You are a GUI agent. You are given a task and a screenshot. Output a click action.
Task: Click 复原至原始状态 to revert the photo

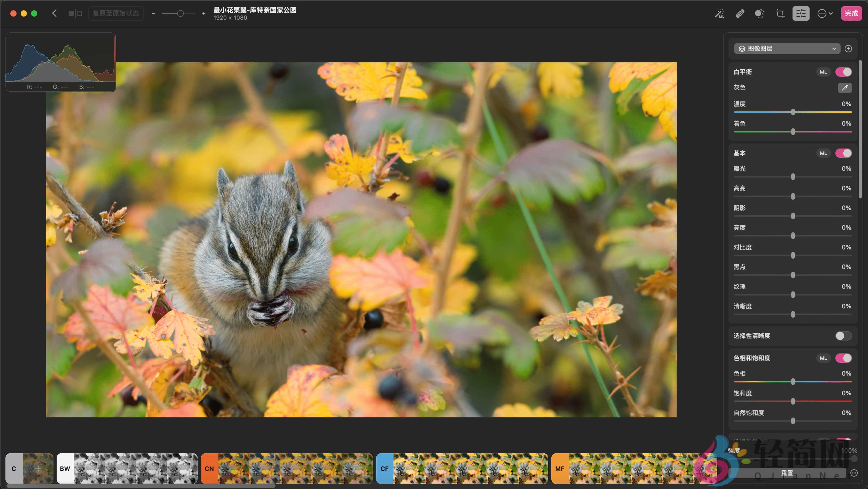click(116, 13)
